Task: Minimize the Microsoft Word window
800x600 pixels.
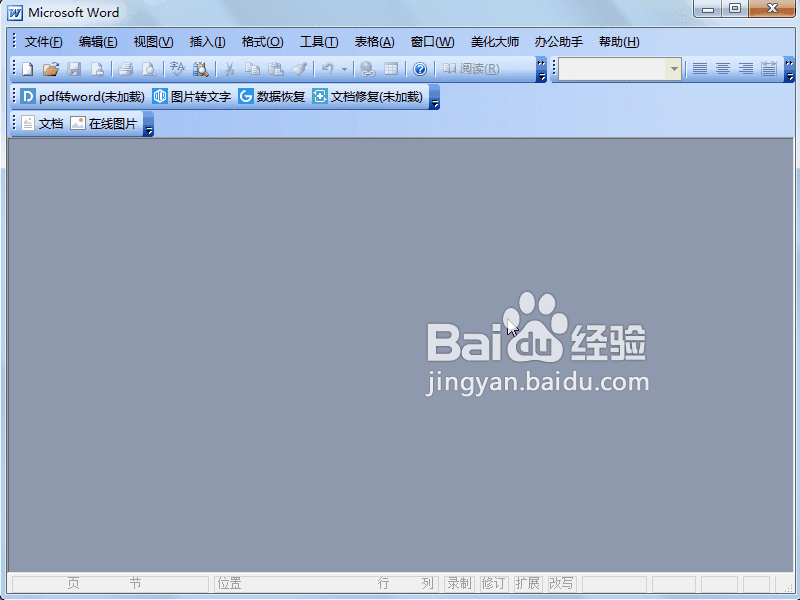Action: (x=707, y=9)
